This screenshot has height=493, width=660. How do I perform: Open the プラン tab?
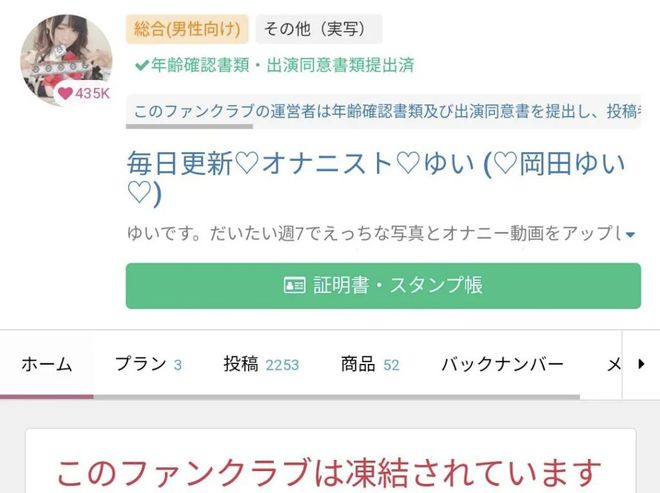[149, 364]
